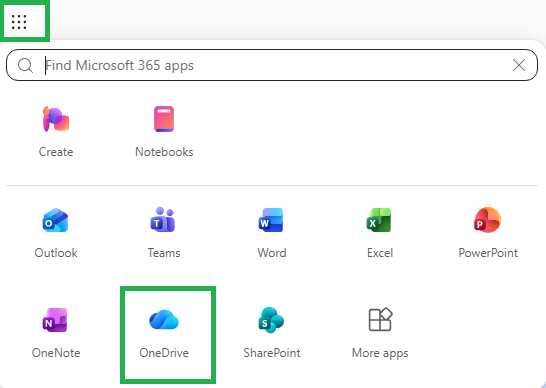Launch Outlook
The height and width of the screenshot is (388, 546).
pyautogui.click(x=56, y=233)
